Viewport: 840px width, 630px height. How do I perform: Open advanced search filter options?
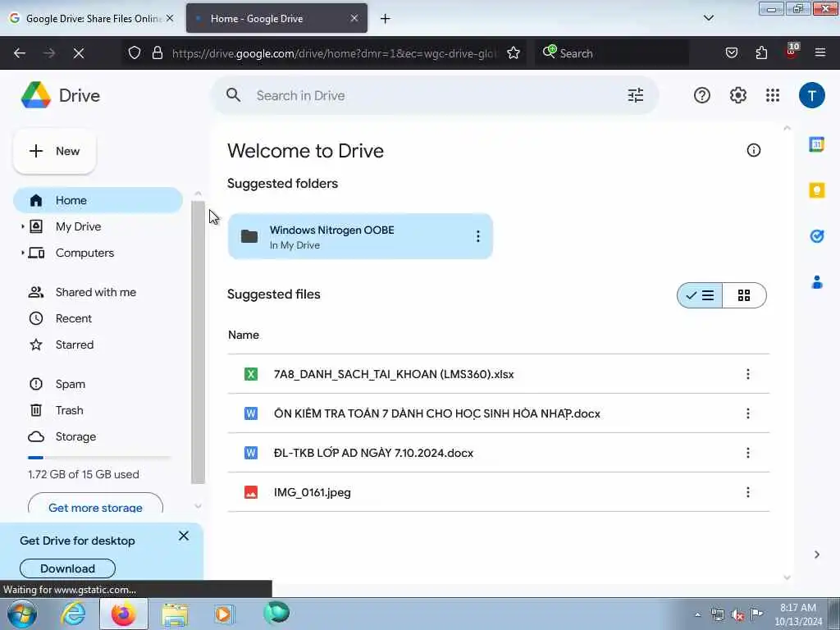pos(636,95)
